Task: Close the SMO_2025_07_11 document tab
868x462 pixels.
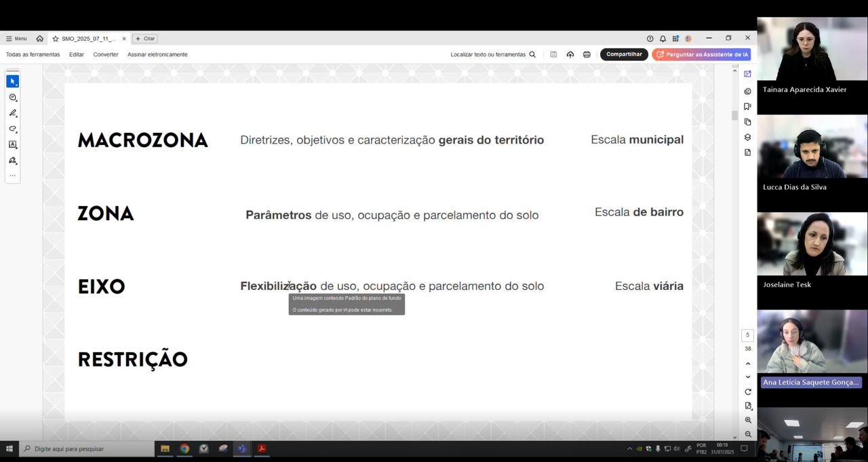Action: pos(124,39)
